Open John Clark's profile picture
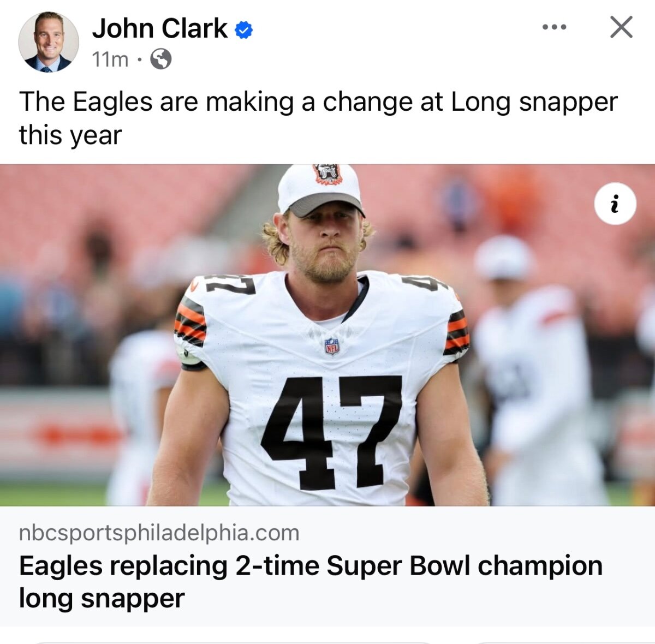 49,41
